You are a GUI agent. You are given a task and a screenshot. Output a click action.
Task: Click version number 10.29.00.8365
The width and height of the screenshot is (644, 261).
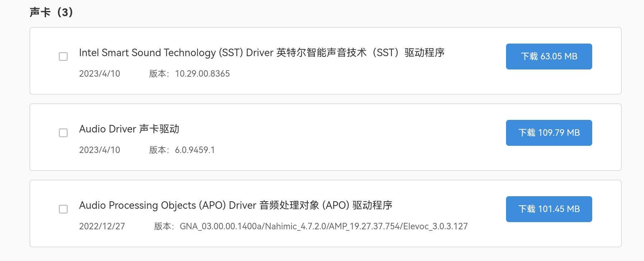[202, 74]
